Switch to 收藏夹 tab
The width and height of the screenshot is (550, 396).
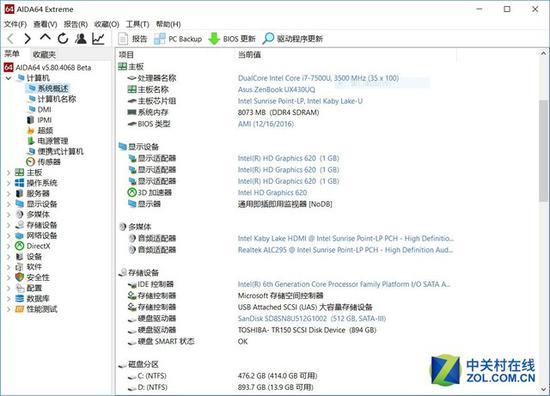tap(44, 55)
